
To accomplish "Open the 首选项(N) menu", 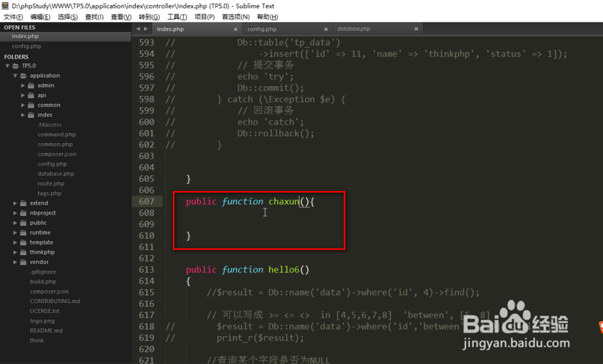I will 236,17.
